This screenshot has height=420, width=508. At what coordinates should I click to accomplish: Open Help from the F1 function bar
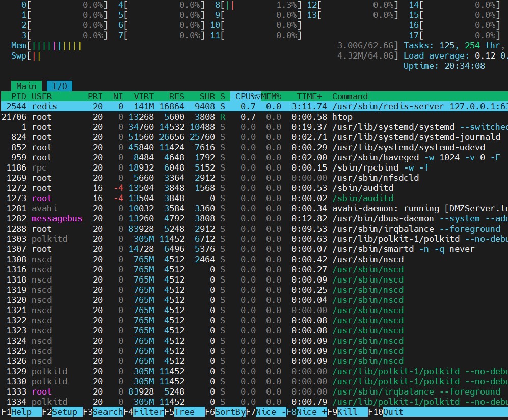tap(21, 412)
